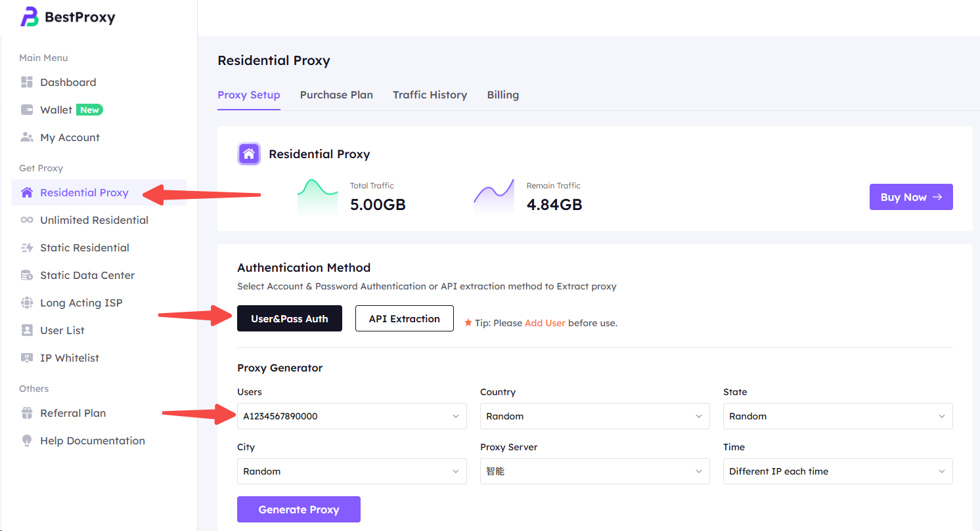Expand the Time rotation dropdown
Viewport: 980px width, 531px height.
[837, 471]
